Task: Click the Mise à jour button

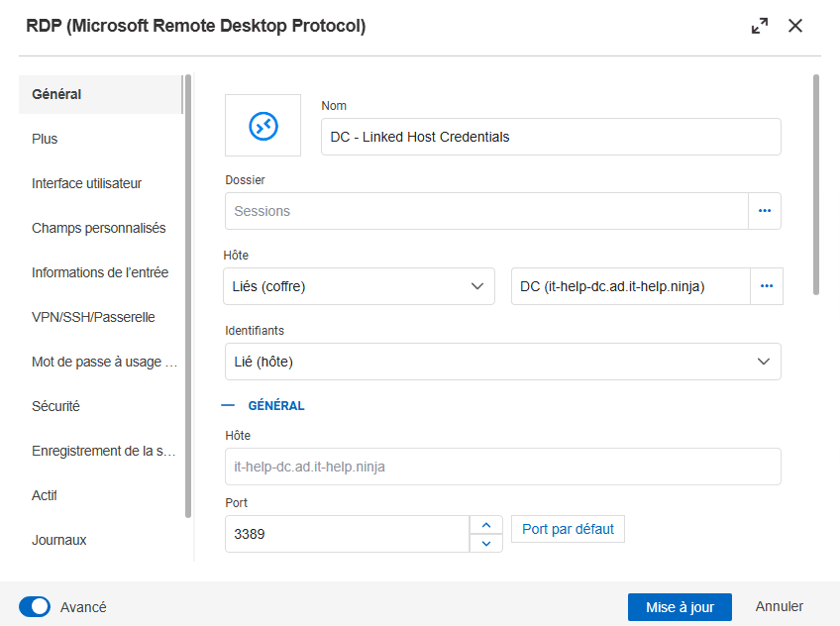Action: pyautogui.click(x=679, y=607)
